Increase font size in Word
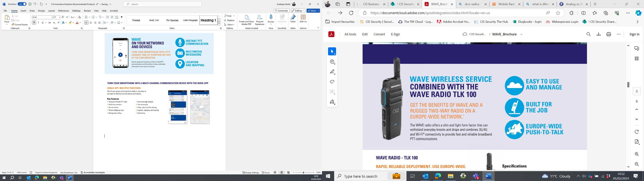Image resolution: width=644 pixels, height=181 pixels. point(63,17)
